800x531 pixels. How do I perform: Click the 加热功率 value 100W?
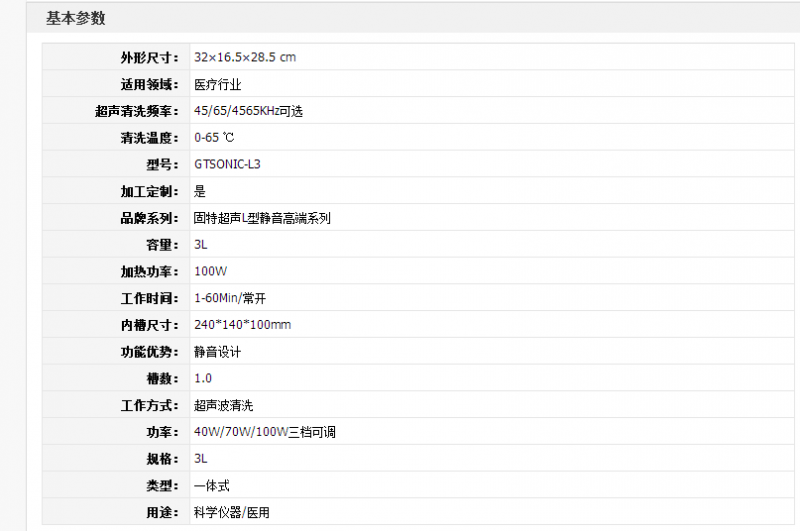point(210,271)
